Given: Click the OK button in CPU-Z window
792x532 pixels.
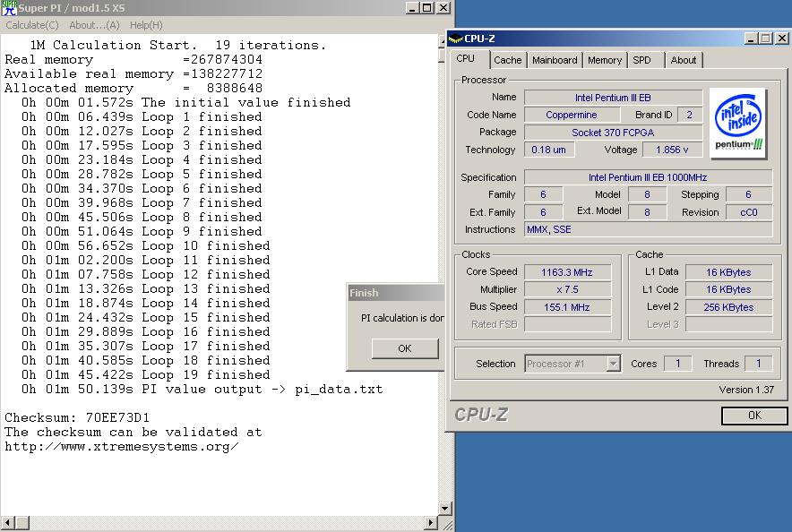Looking at the screenshot, I should [754, 416].
